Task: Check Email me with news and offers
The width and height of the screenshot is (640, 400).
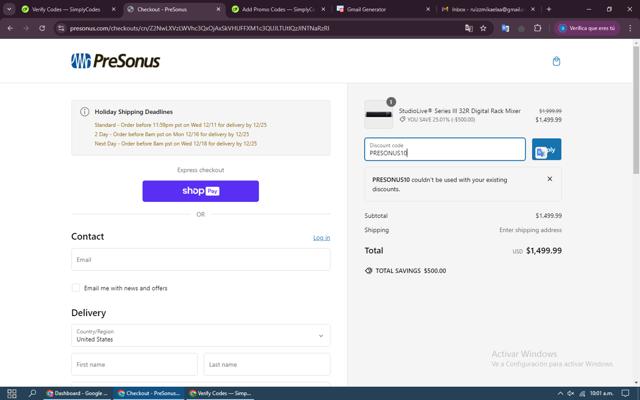Action: pyautogui.click(x=76, y=288)
